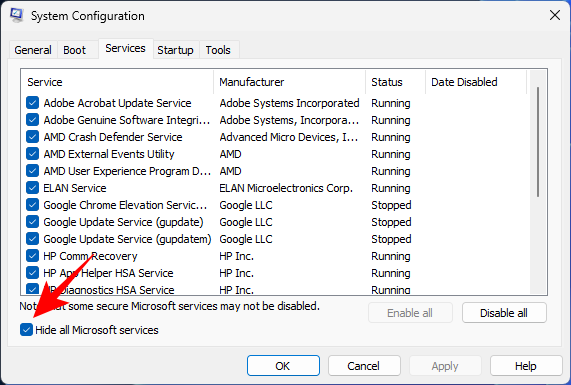Close the System Configuration window
571x385 pixels.
point(555,15)
